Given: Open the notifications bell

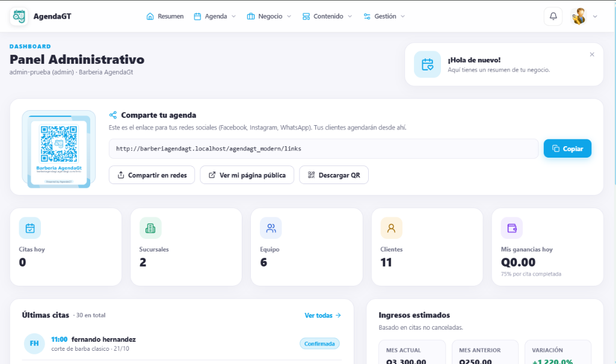Looking at the screenshot, I should [x=553, y=16].
